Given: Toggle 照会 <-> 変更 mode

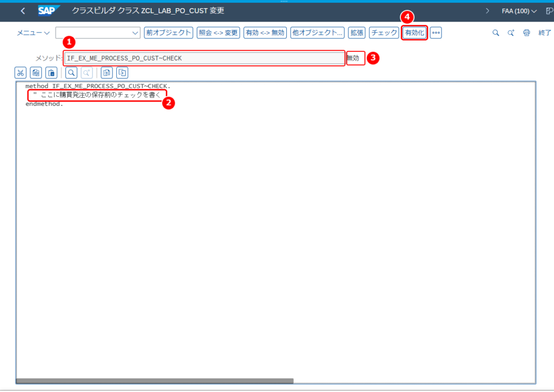Looking at the screenshot, I should (219, 33).
